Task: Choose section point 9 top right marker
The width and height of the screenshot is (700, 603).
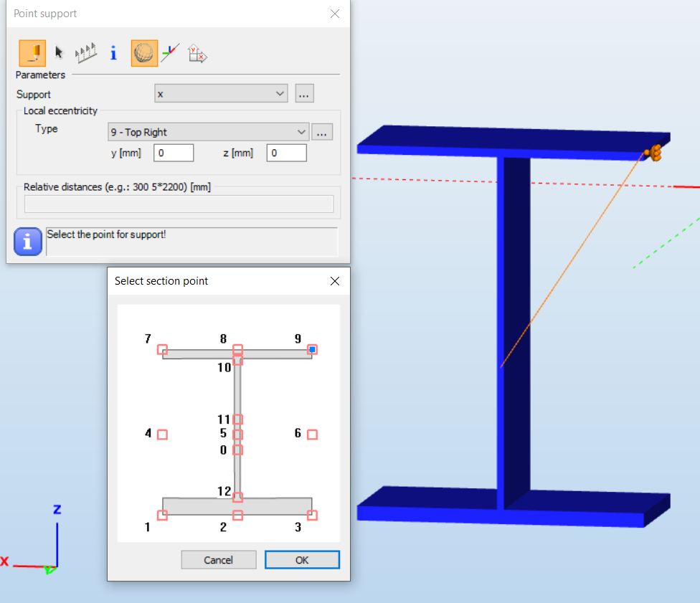Action: click(x=312, y=349)
